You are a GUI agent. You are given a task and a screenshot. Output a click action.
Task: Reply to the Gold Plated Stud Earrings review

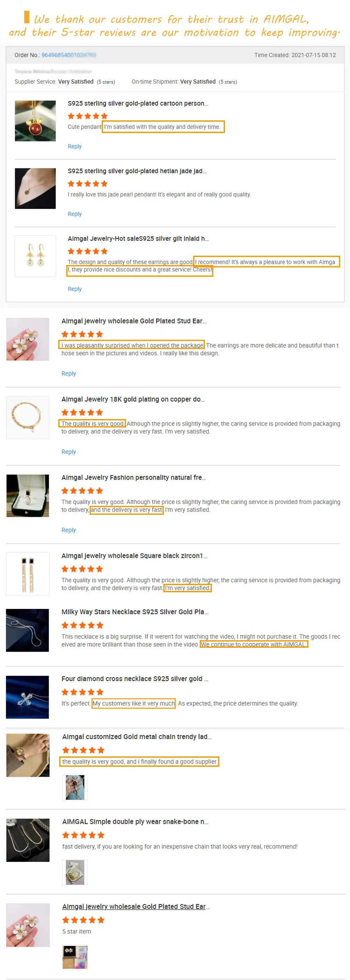pyautogui.click(x=69, y=374)
